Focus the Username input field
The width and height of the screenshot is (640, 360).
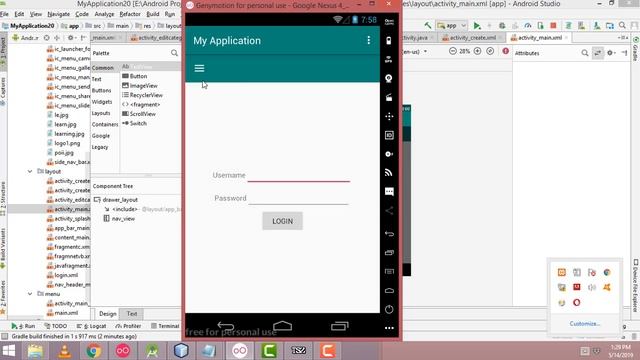point(299,176)
